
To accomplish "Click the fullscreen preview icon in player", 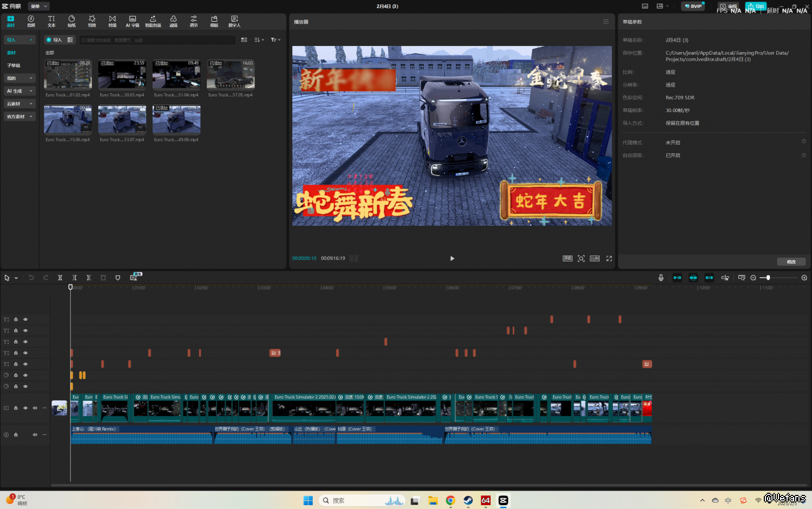I will click(x=609, y=259).
